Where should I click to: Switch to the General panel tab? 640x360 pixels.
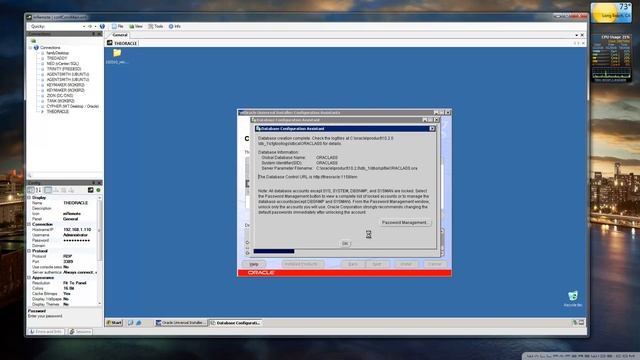pyautogui.click(x=120, y=35)
